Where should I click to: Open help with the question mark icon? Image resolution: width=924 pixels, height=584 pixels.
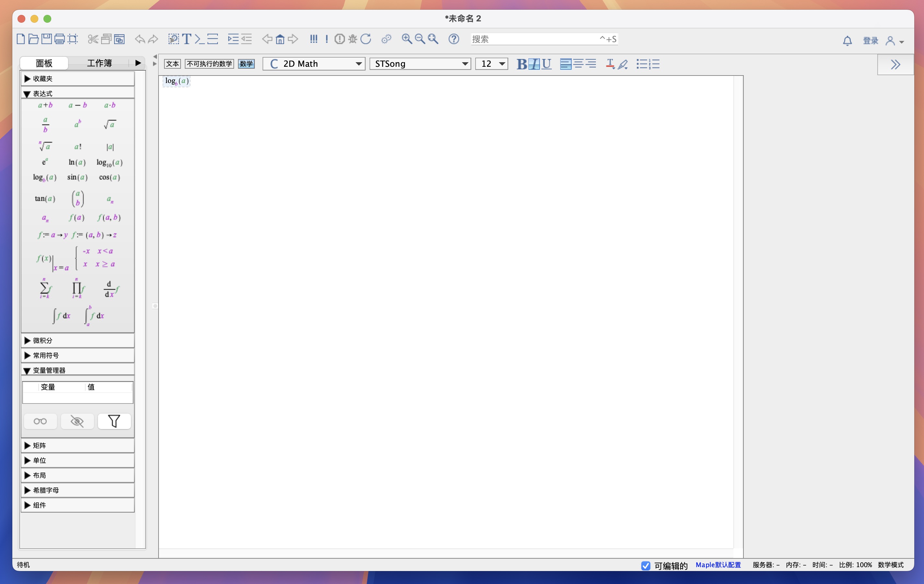[x=454, y=39]
